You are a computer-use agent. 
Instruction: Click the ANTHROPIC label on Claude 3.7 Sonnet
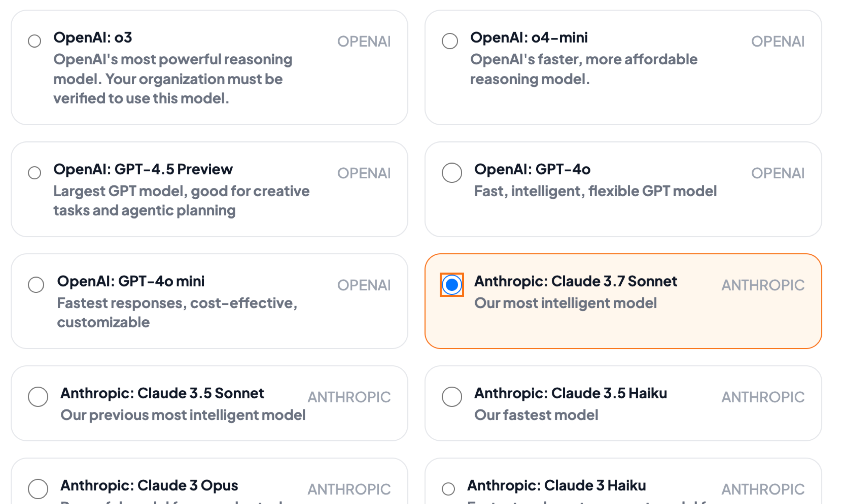click(x=763, y=285)
